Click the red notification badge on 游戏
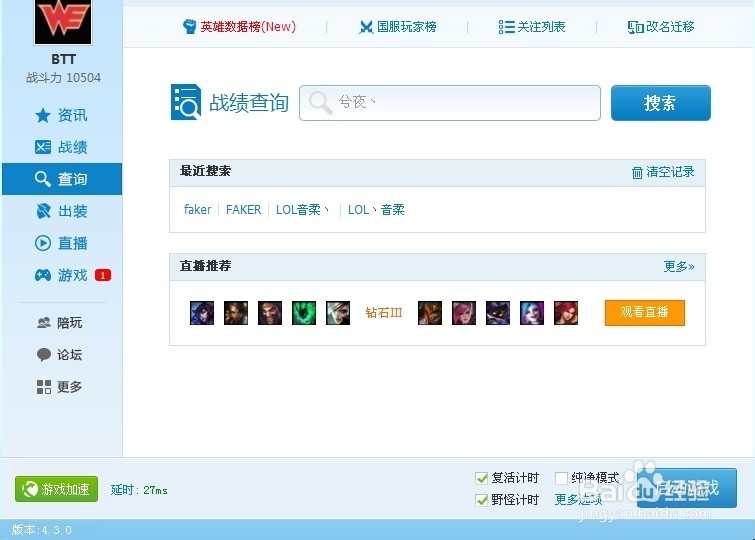The image size is (755, 540). tap(103, 275)
